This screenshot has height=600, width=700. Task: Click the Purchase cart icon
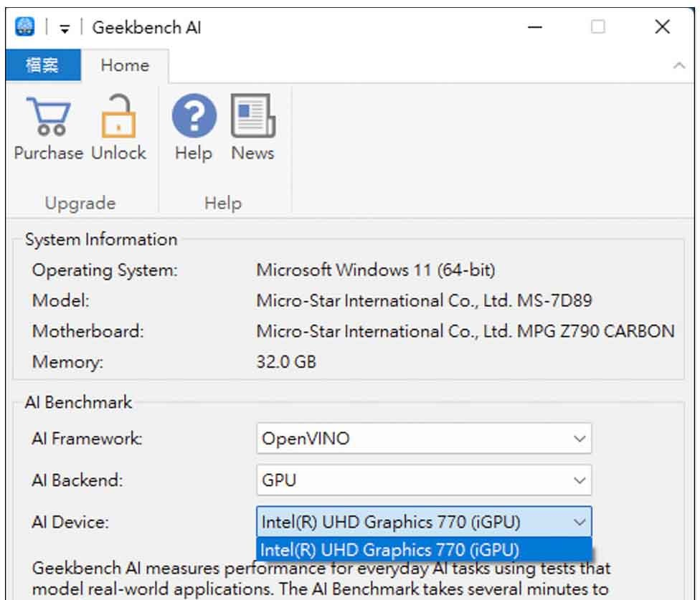point(48,117)
